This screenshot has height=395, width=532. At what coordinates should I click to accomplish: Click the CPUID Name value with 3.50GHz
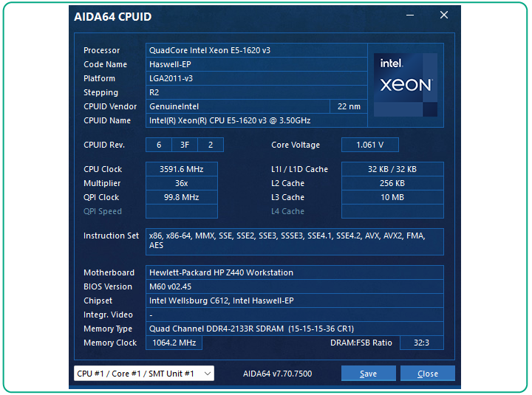pyautogui.click(x=256, y=120)
